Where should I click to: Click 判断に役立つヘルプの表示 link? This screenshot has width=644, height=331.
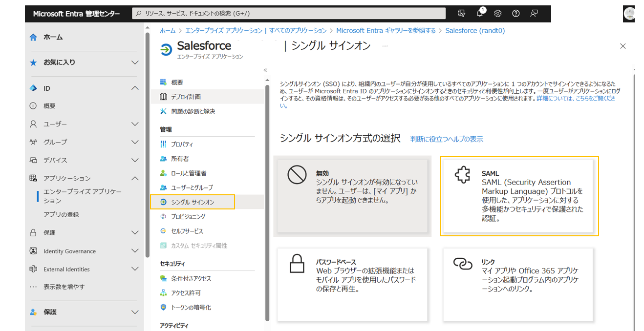pos(447,139)
